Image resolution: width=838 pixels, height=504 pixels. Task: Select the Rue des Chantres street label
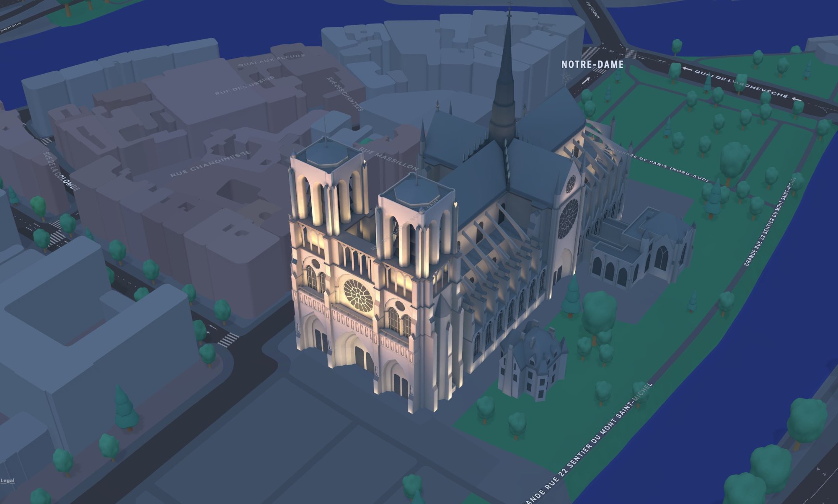[345, 94]
